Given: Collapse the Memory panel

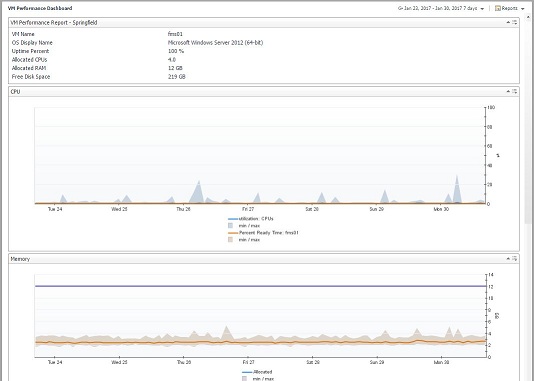Looking at the screenshot, I should [x=508, y=259].
